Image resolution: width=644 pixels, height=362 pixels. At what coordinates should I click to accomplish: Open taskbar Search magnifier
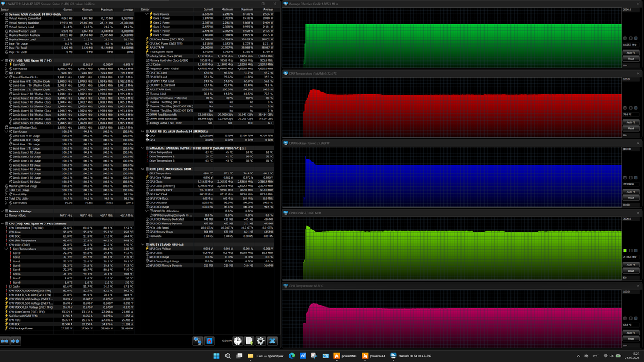click(x=228, y=356)
